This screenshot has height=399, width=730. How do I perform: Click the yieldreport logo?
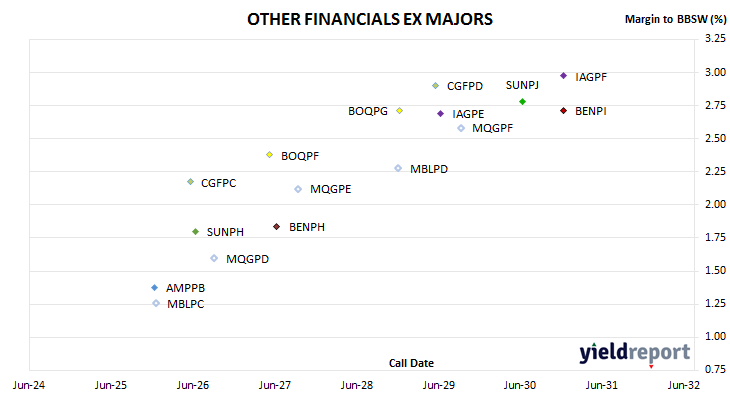(x=635, y=353)
